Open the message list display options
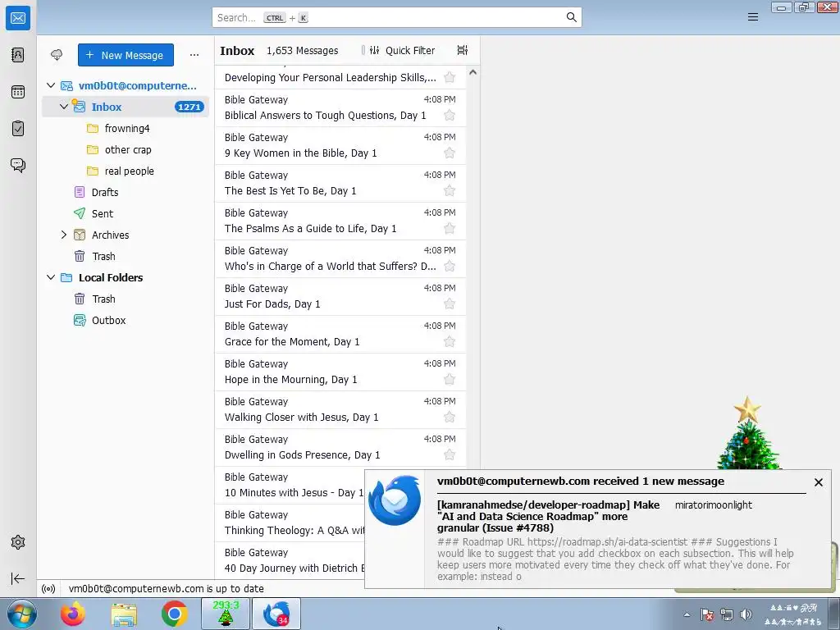 [463, 50]
